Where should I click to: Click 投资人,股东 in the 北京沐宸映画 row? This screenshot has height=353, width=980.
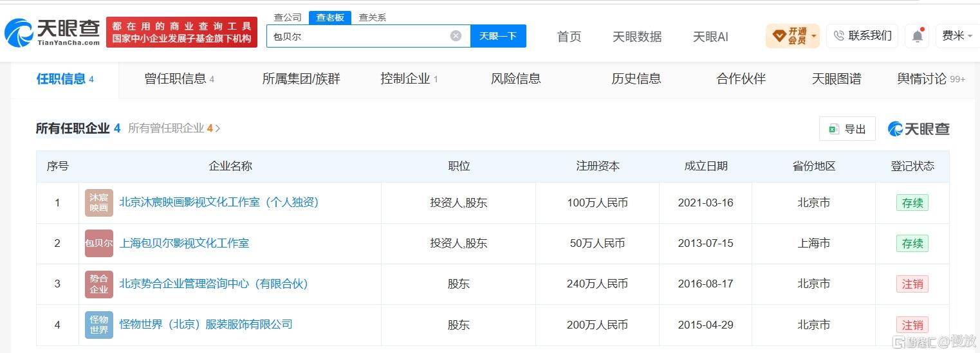459,203
